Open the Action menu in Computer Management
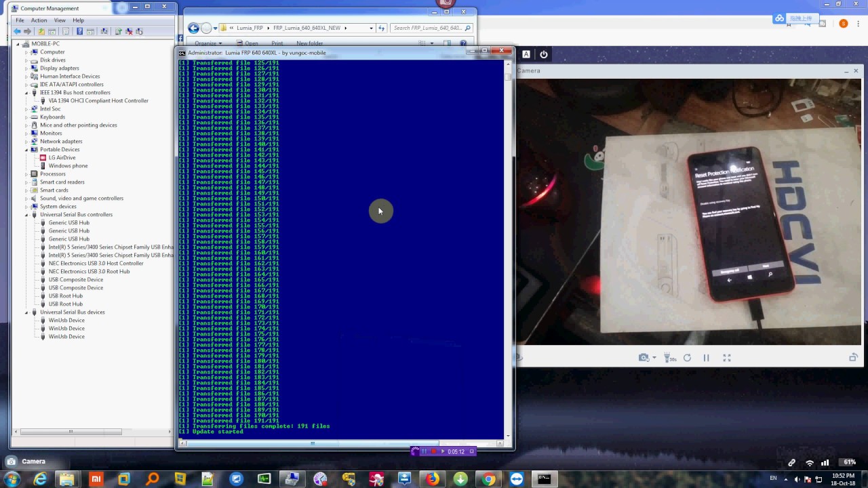The width and height of the screenshot is (868, 488). coord(39,20)
